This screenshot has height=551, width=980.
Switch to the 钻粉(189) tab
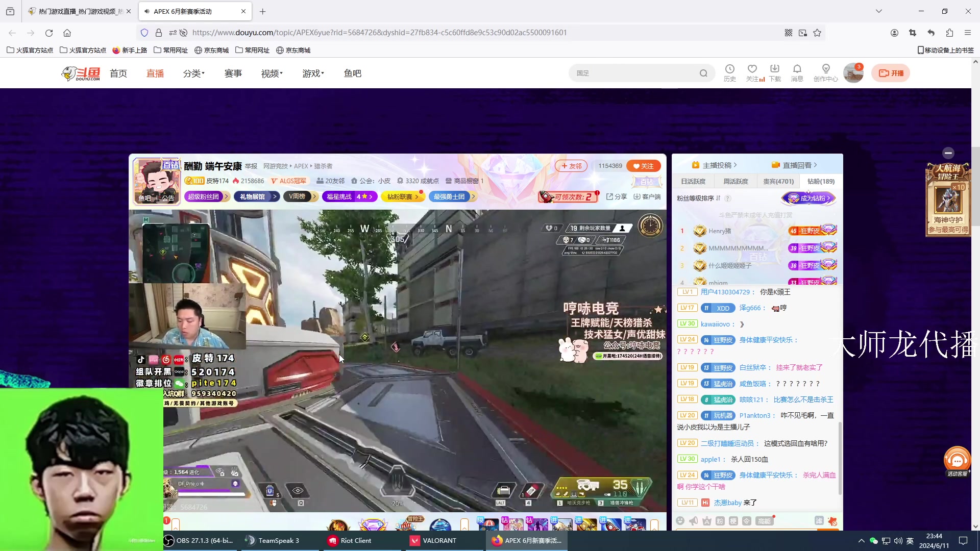[821, 181]
